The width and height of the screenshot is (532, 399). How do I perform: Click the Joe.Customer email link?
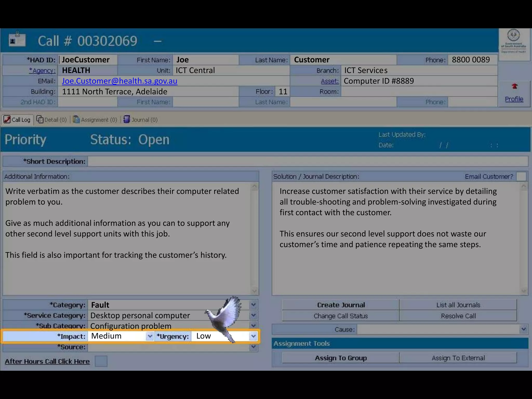point(119,81)
